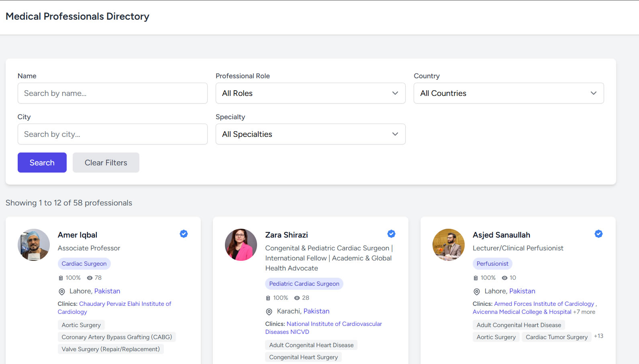Click Asjed Sanaullah's verified badge icon
Image resolution: width=639 pixels, height=364 pixels.
point(598,234)
